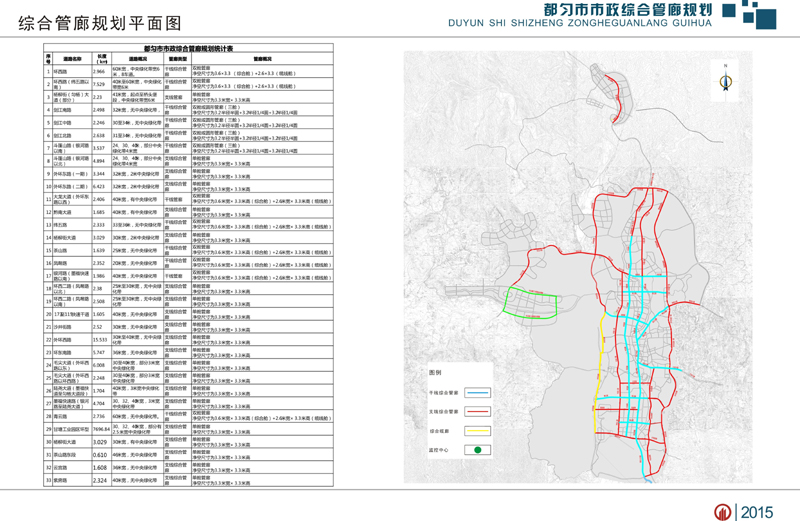
Task: Click length 15.533 in row 22
Action: tap(100, 339)
